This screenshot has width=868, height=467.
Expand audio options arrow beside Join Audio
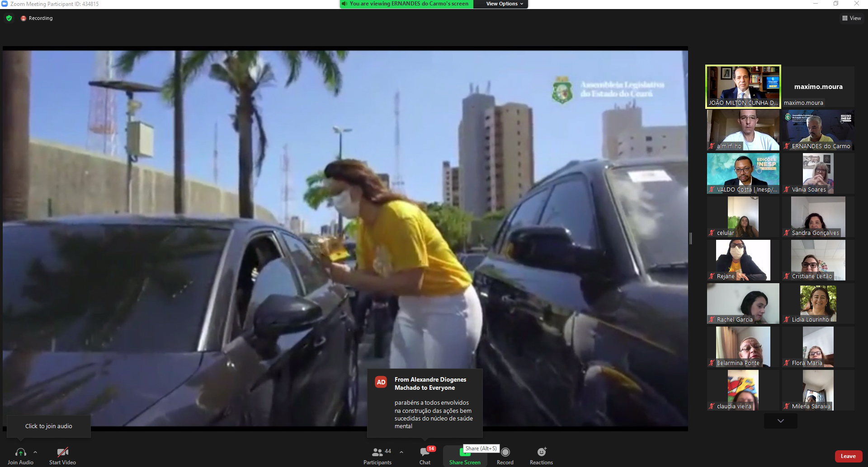(x=35, y=452)
